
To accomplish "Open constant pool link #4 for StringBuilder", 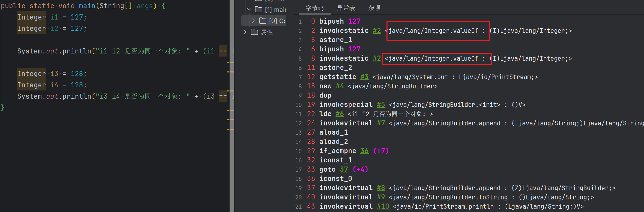I will tap(339, 86).
